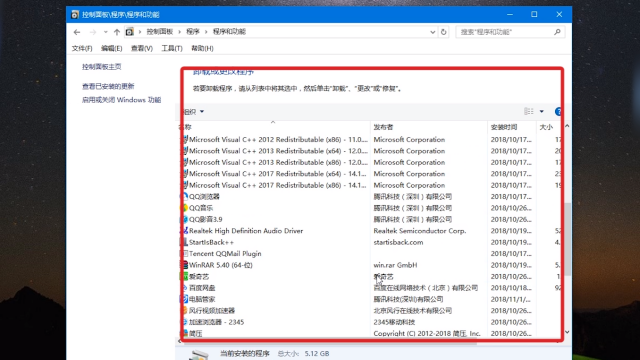The image size is (640, 360).
Task: Click the window title bar icon
Action: (75, 15)
